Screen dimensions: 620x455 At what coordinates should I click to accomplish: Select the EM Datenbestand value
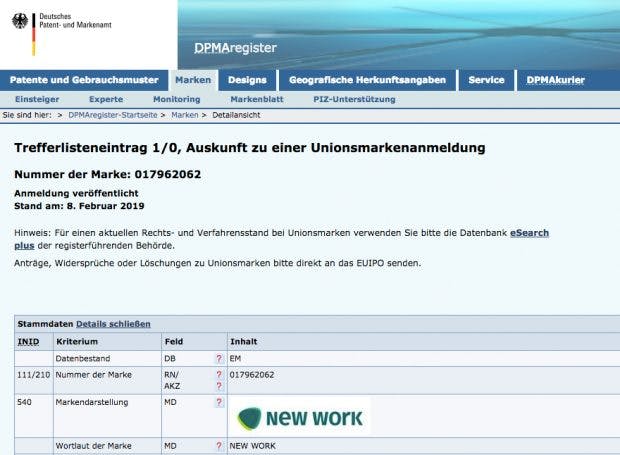point(235,359)
